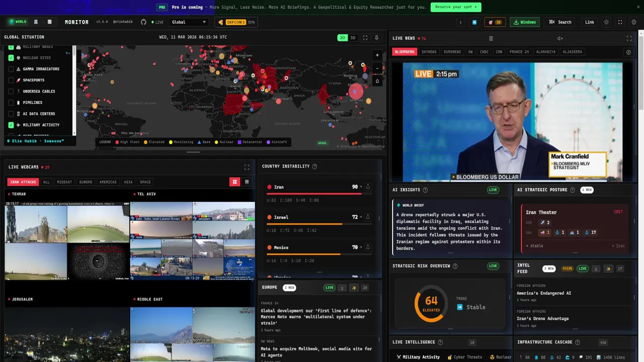Select the Bloomberg live channel
This screenshot has width=644, height=362.
[x=405, y=52]
